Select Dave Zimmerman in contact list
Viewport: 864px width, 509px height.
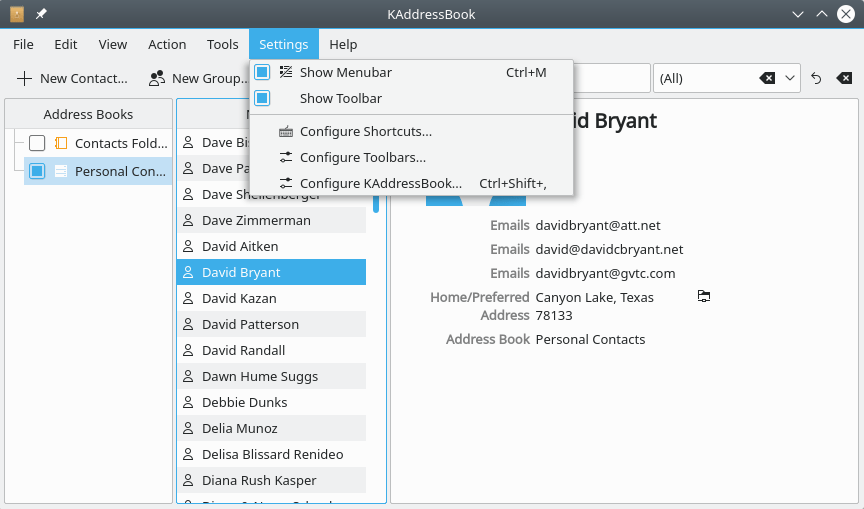click(272, 220)
